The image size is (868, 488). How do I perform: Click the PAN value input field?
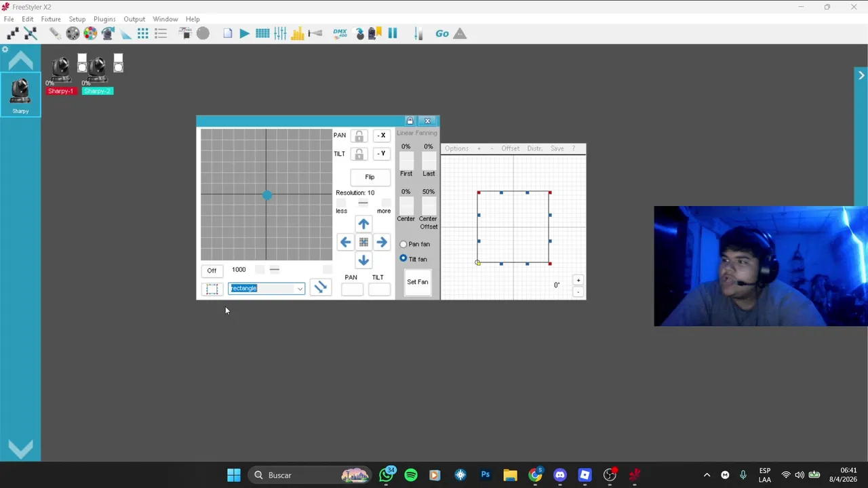click(352, 289)
